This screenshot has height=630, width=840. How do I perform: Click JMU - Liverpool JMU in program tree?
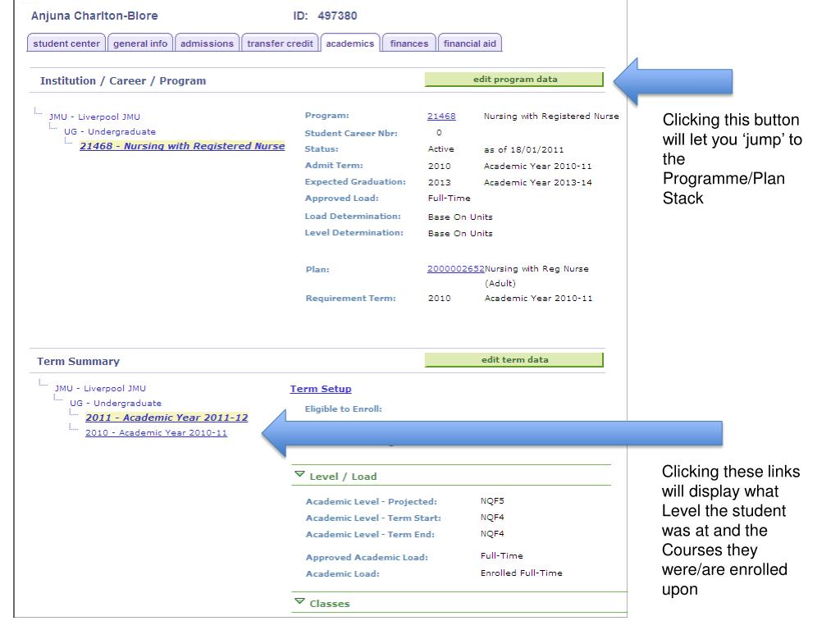pos(94,116)
